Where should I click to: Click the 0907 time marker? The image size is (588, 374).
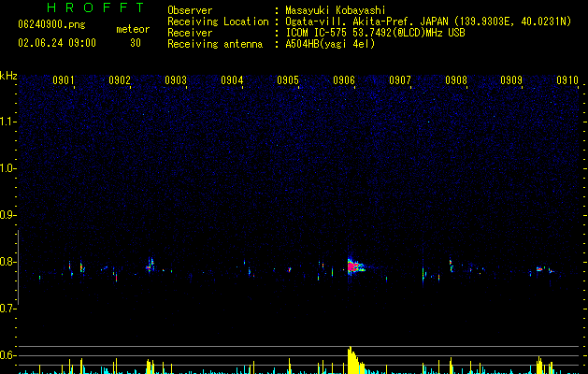coord(400,80)
